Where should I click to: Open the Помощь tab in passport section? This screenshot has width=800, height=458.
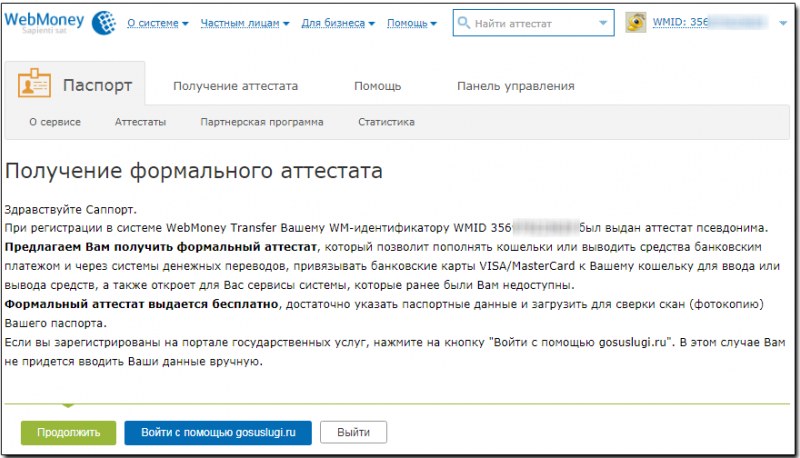click(378, 86)
